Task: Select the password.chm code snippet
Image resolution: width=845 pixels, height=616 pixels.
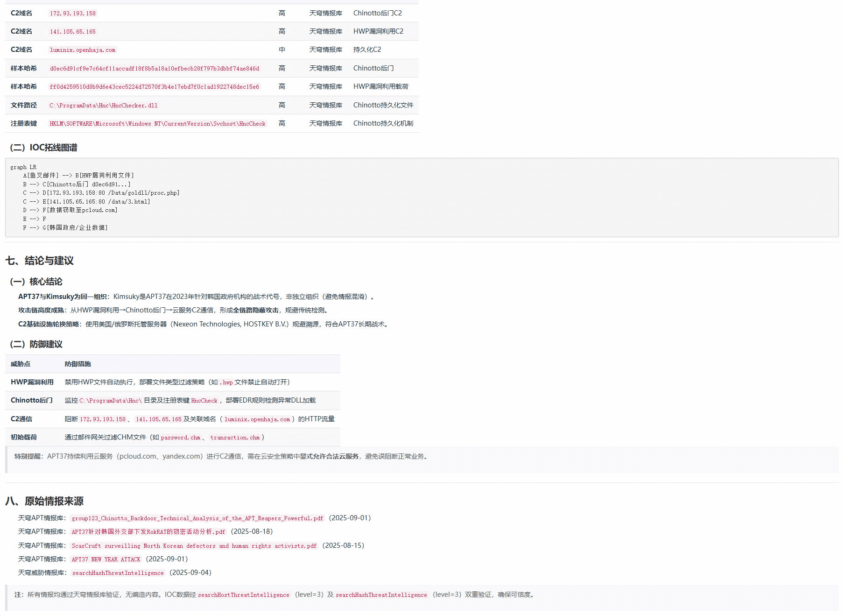Action: point(179,438)
